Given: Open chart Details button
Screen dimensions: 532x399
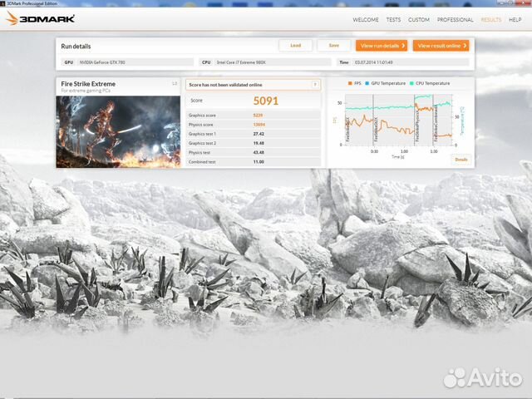Looking at the screenshot, I should tap(461, 160).
